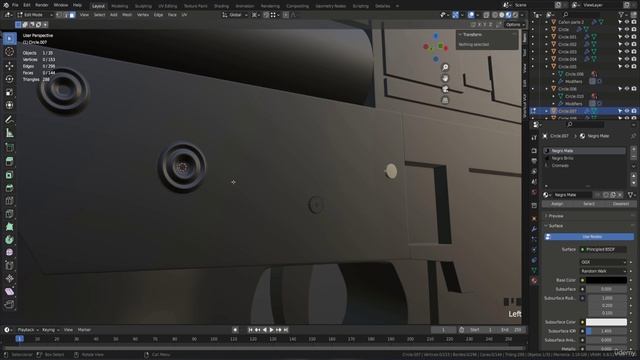The height and width of the screenshot is (360, 640).
Task: Click the viewport pan hand icon
Action: tap(445, 78)
